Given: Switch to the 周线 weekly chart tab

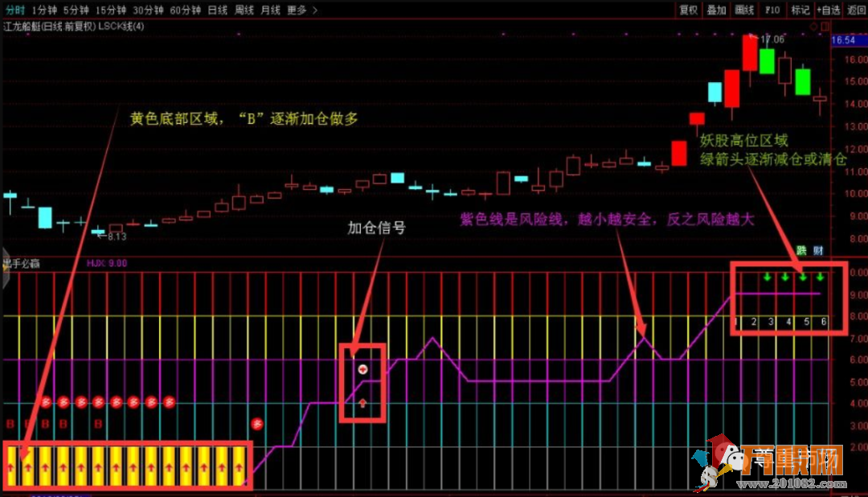Looking at the screenshot, I should pyautogui.click(x=244, y=10).
